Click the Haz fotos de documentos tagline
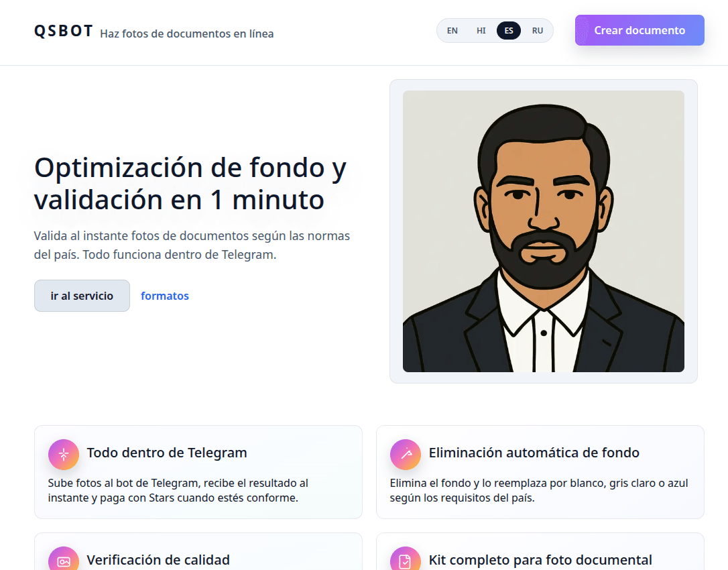Screen dimensions: 728x570 pyautogui.click(x=187, y=34)
